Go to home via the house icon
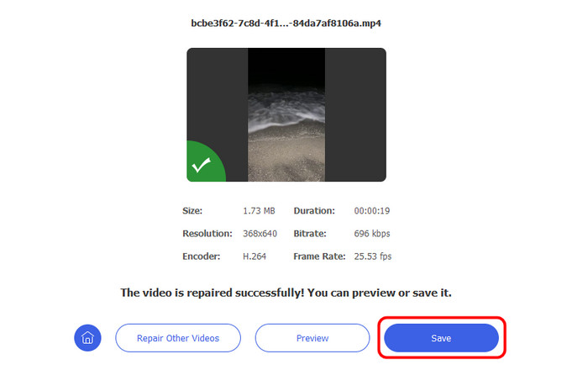 tap(87, 338)
